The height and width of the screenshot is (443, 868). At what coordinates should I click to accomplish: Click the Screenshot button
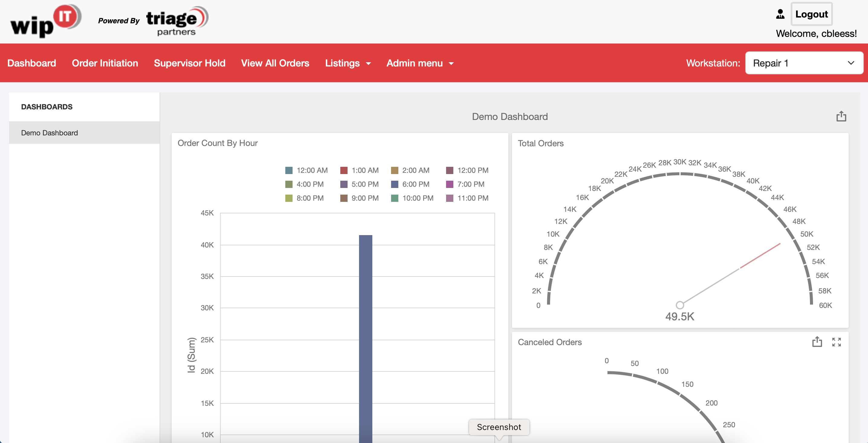click(x=499, y=427)
